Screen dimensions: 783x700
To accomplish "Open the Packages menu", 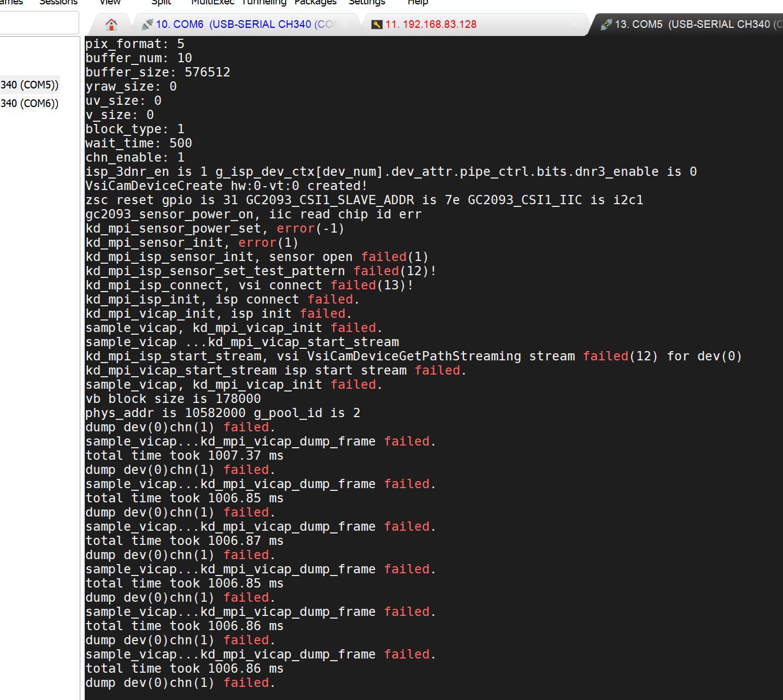I will coord(315,2).
